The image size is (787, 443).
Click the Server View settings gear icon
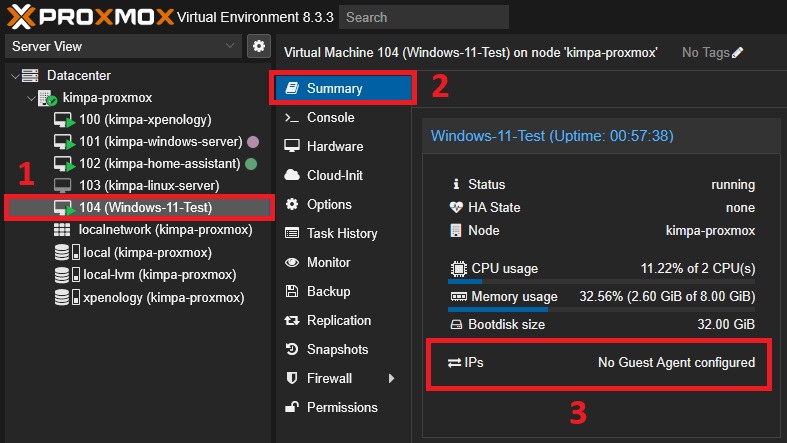pos(260,46)
